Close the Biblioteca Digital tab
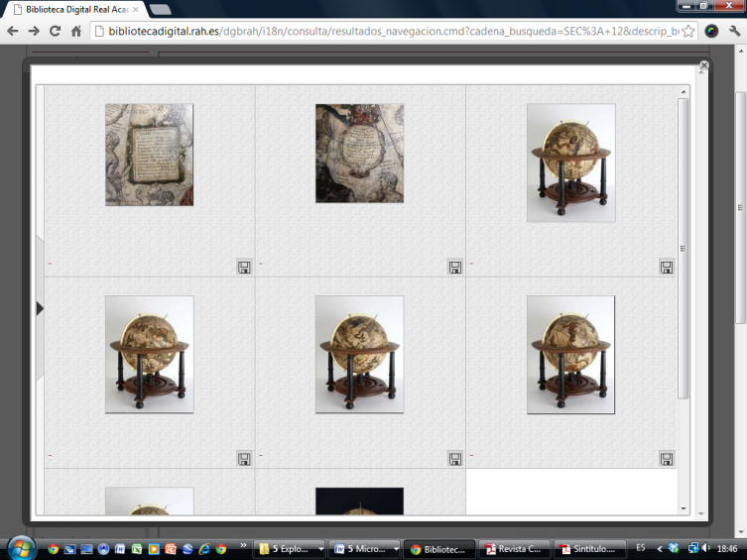The height and width of the screenshot is (560, 747). click(x=136, y=10)
